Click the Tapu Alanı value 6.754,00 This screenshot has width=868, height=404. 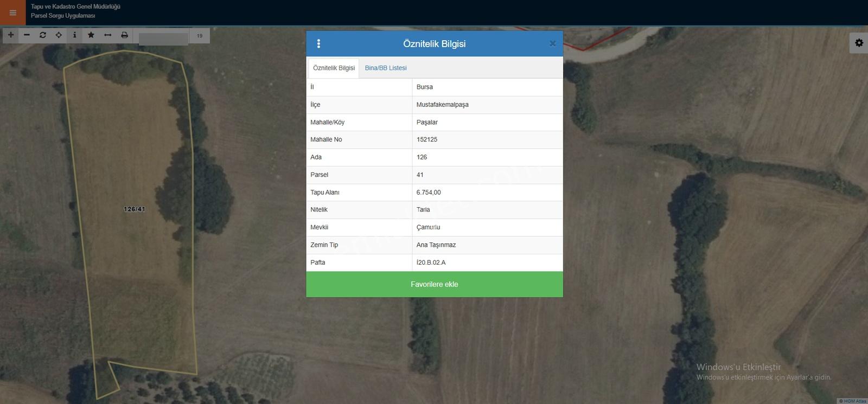tap(429, 193)
